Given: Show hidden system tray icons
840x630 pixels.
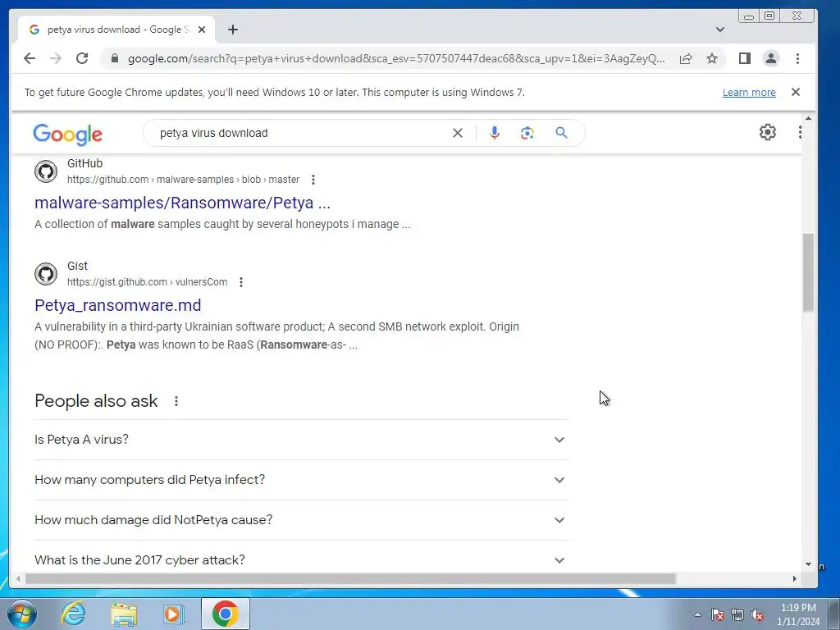Looking at the screenshot, I should click(x=697, y=614).
